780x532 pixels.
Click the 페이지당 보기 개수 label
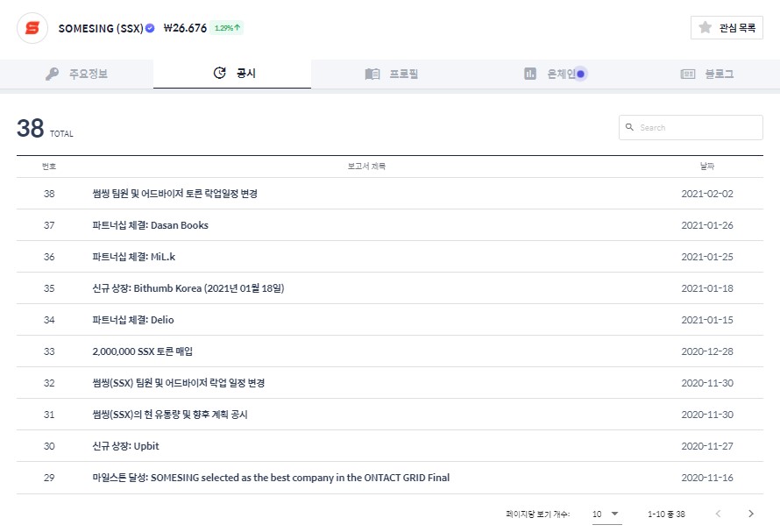coord(538,514)
